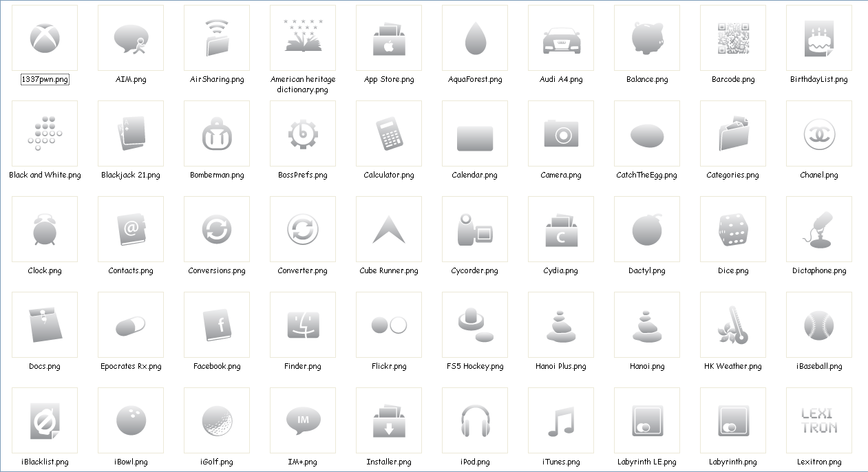The width and height of the screenshot is (868, 472).
Task: Click the "iTunes.png" file name text
Action: pos(561,462)
